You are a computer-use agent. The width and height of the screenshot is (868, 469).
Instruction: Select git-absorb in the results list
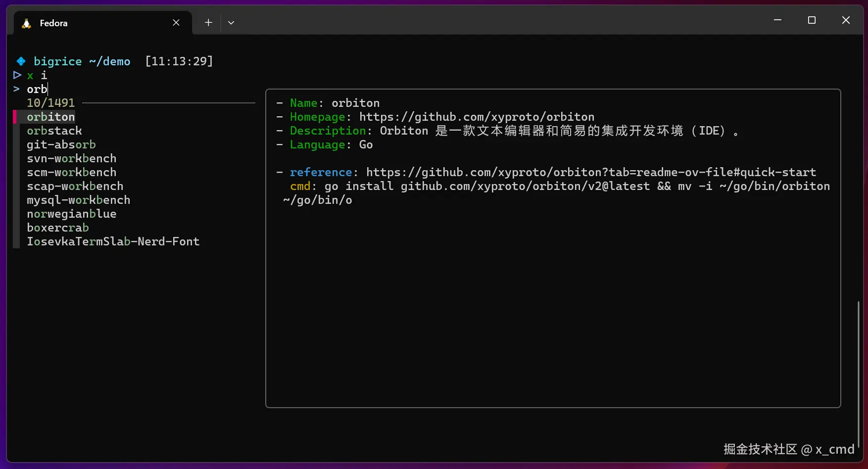[61, 144]
